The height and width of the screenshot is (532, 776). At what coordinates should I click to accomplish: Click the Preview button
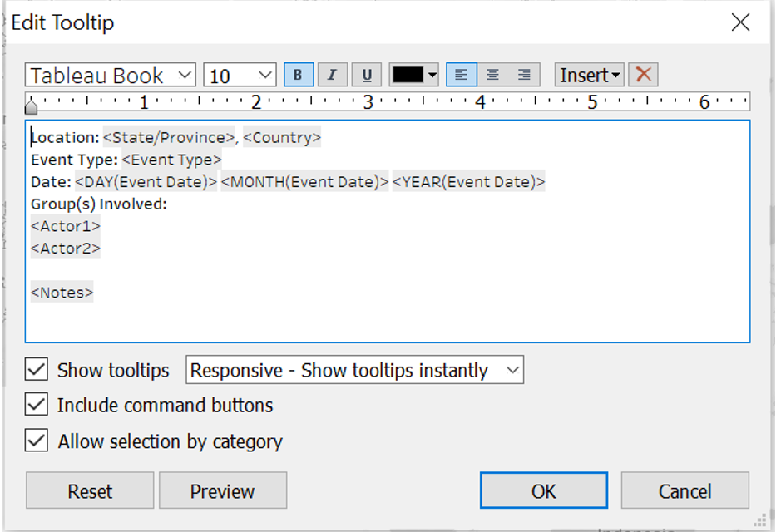(222, 490)
